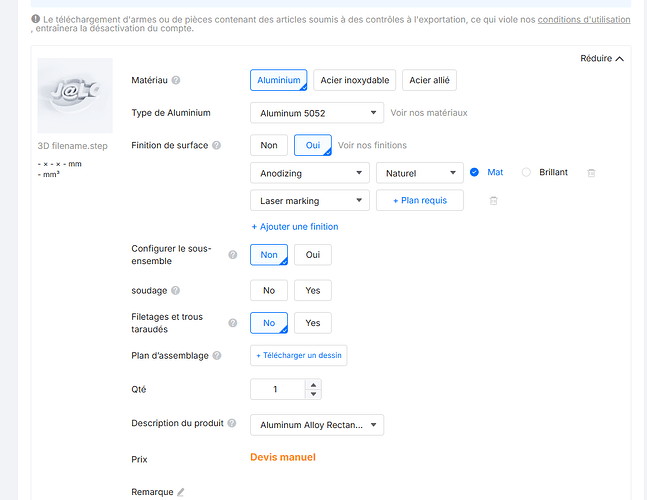Click help icon for Filetages et trous taraudés
The height and width of the screenshot is (500, 647).
[233, 323]
